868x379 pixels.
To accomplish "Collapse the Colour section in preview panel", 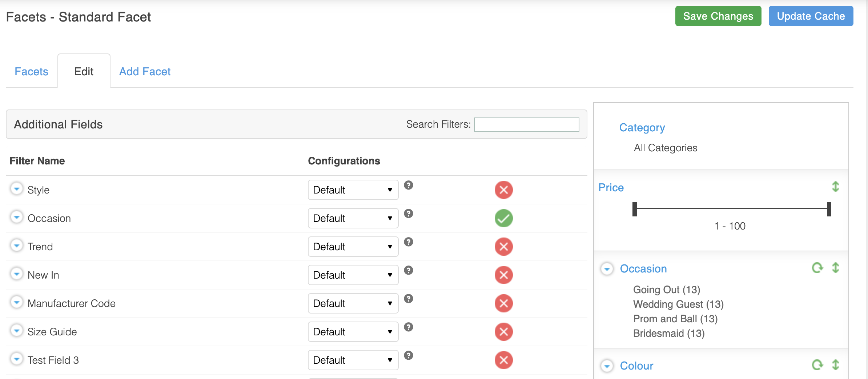I will (x=607, y=366).
